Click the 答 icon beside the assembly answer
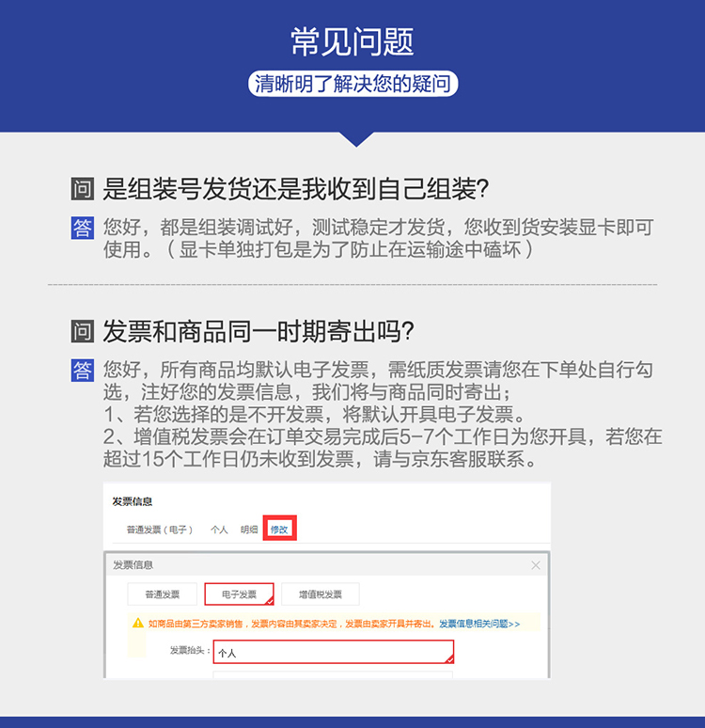 pyautogui.click(x=83, y=228)
